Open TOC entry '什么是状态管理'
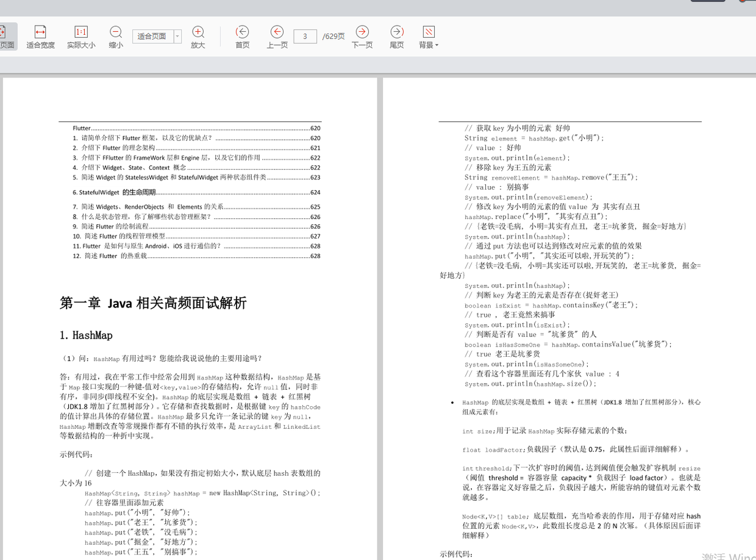This screenshot has width=756, height=560. [x=196, y=217]
